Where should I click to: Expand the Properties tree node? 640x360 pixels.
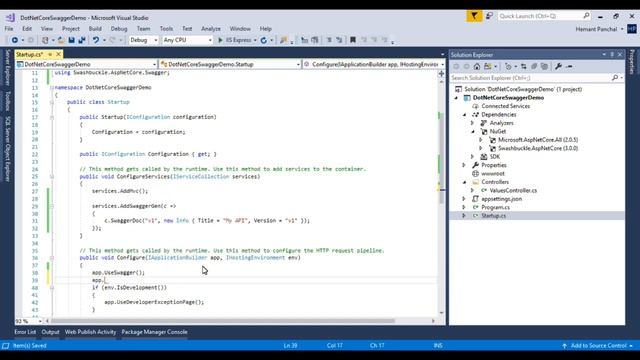pyautogui.click(x=464, y=165)
